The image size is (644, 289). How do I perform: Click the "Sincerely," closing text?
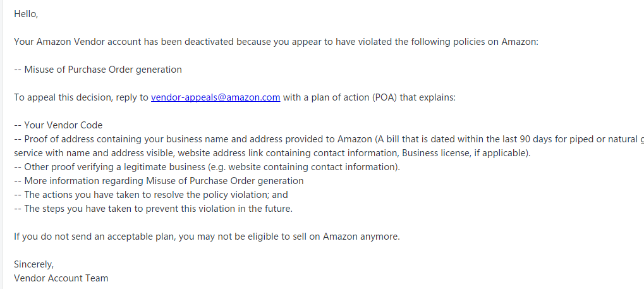pyautogui.click(x=33, y=264)
